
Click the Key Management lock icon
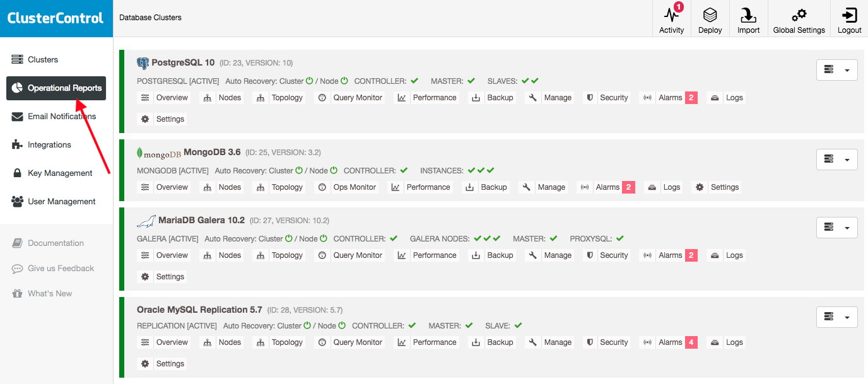coord(17,173)
